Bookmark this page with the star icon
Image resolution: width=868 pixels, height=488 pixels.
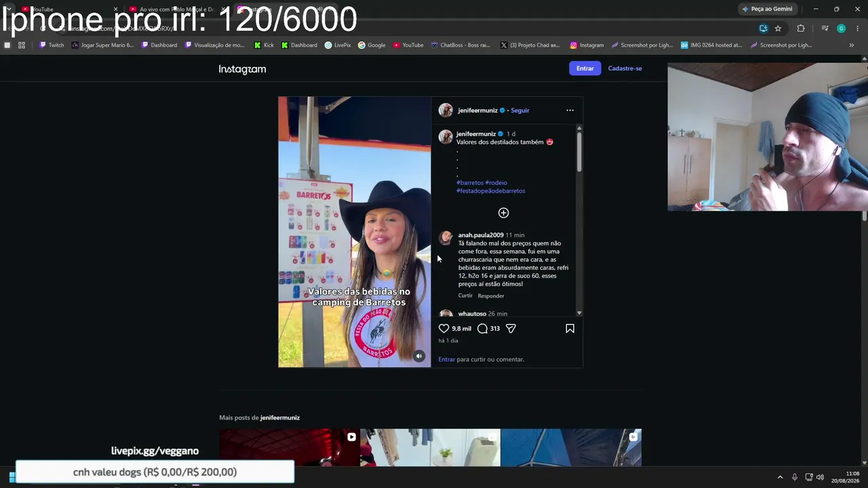pos(778,28)
